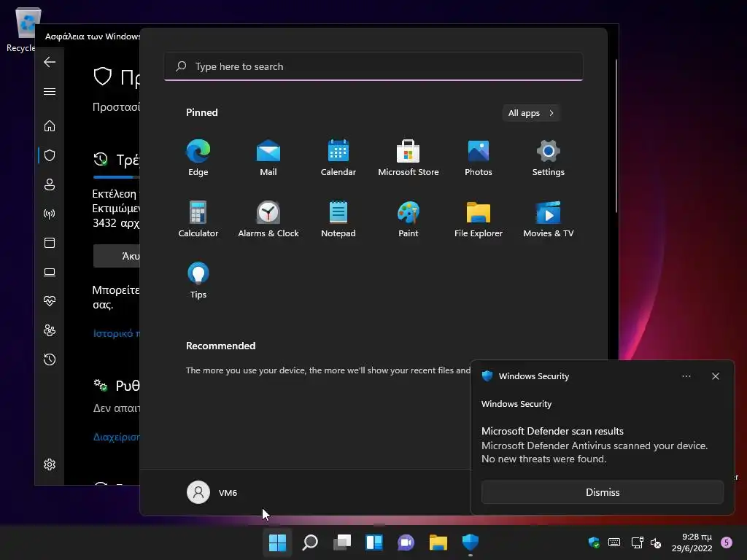Image resolution: width=747 pixels, height=560 pixels.
Task: Open File Explorer from the taskbar
Action: 438,542
